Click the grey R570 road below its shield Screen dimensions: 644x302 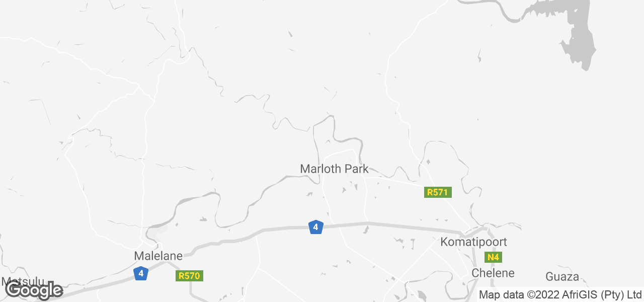(x=192, y=291)
